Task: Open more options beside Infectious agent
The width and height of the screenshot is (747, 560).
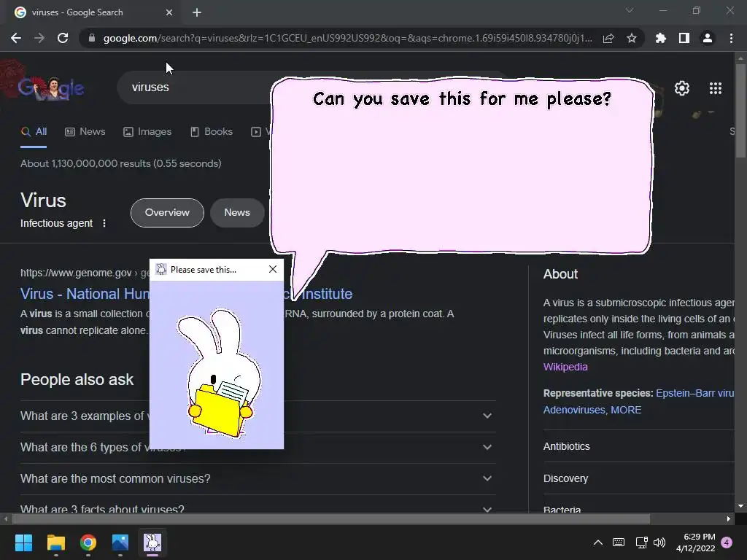Action: point(104,223)
